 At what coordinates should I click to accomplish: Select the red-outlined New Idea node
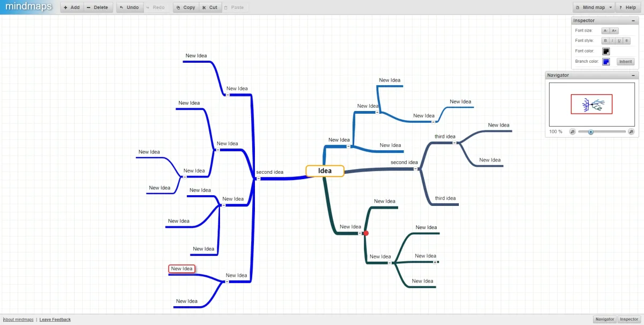click(x=181, y=269)
